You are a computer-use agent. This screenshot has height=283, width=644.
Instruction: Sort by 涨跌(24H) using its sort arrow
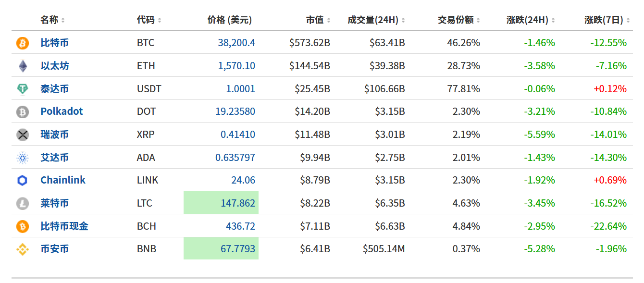553,20
